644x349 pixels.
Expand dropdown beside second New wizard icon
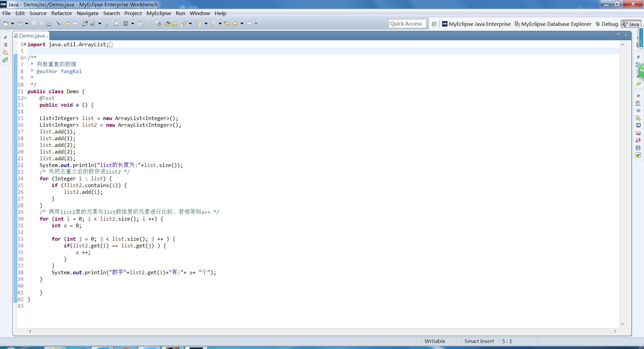click(x=26, y=23)
